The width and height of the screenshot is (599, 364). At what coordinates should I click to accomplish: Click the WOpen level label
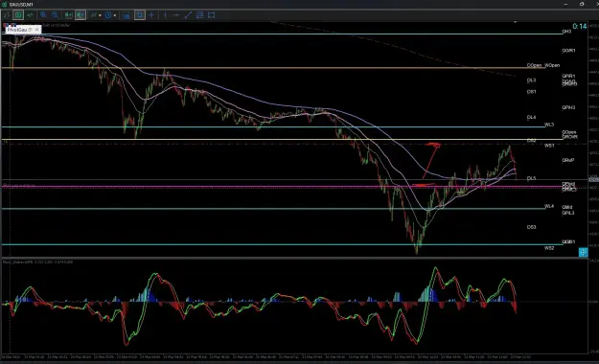552,65
